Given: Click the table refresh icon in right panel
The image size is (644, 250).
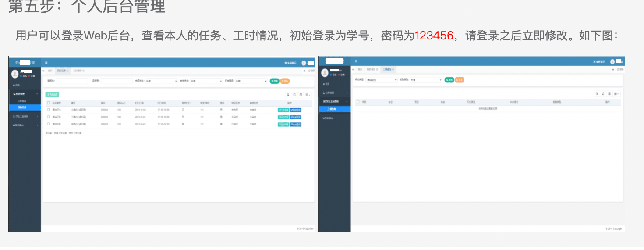Looking at the screenshot, I should pos(603,94).
